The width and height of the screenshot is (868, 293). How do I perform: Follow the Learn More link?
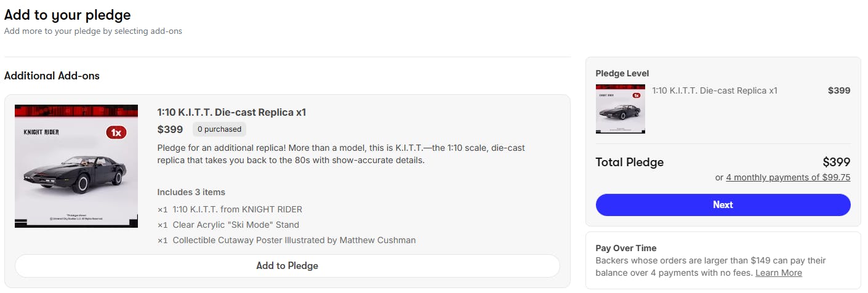click(x=778, y=273)
